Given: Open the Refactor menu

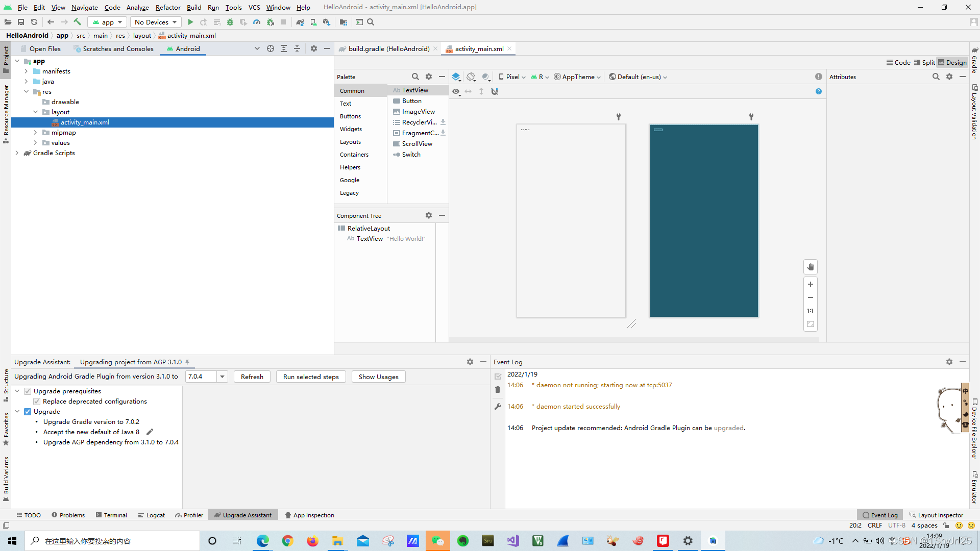Looking at the screenshot, I should [168, 7].
